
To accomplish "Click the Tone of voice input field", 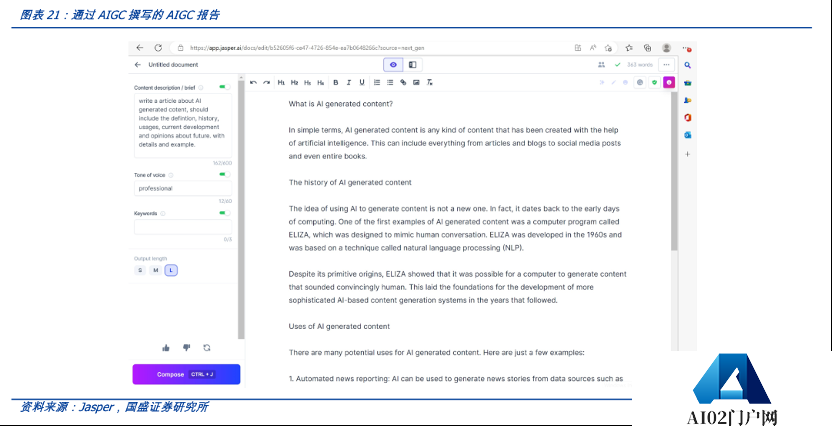I will (182, 188).
